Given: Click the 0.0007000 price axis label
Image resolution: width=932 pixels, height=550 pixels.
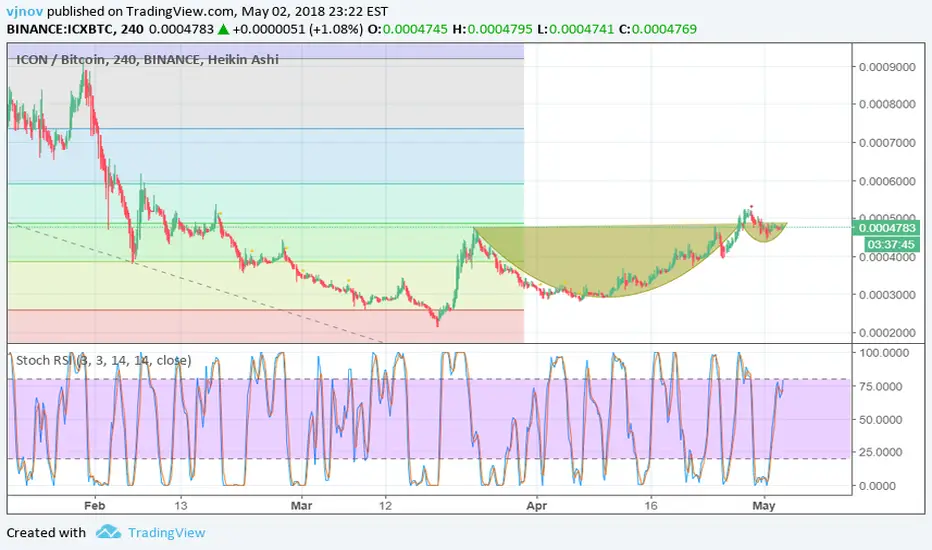Looking at the screenshot, I should click(x=887, y=143).
